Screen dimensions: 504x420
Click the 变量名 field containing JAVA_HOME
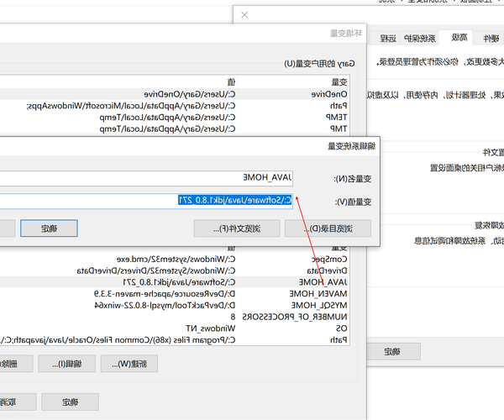[x=144, y=177]
